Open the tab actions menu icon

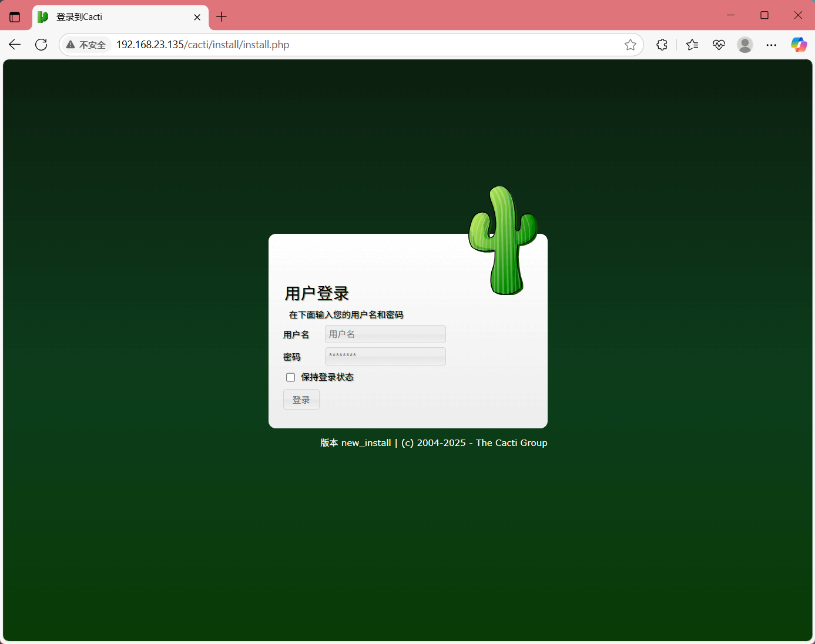pos(15,17)
